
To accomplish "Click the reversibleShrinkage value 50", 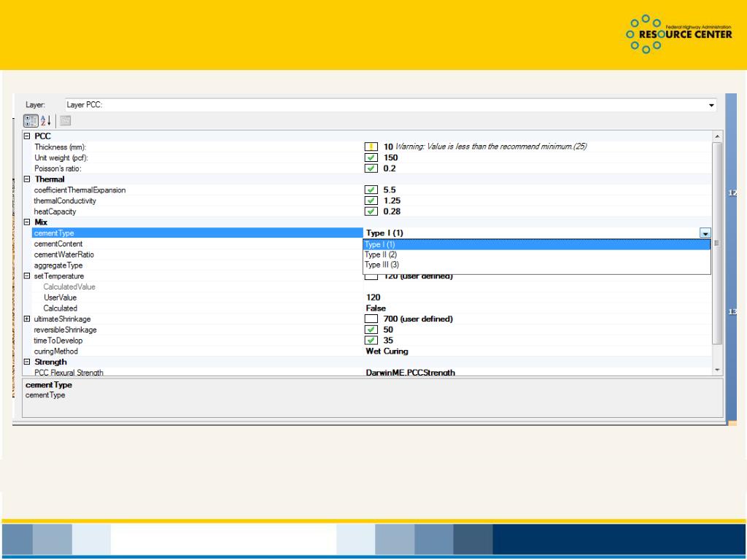I will coord(388,330).
